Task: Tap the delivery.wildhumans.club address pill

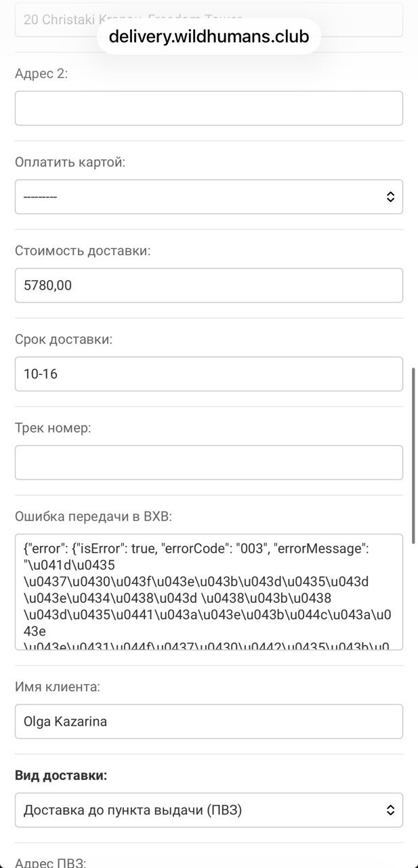Action: point(209,36)
